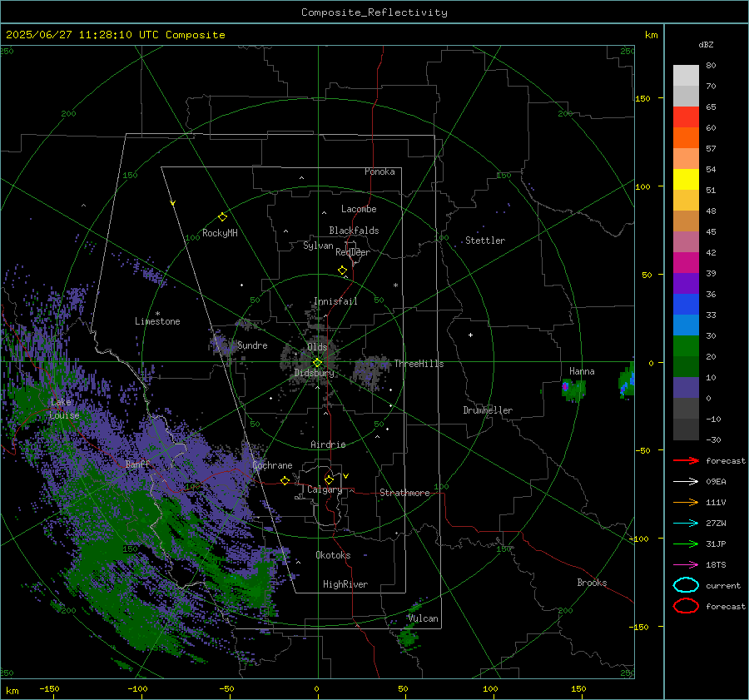Click the Lacombe city label
749x700 pixels.
(359, 209)
